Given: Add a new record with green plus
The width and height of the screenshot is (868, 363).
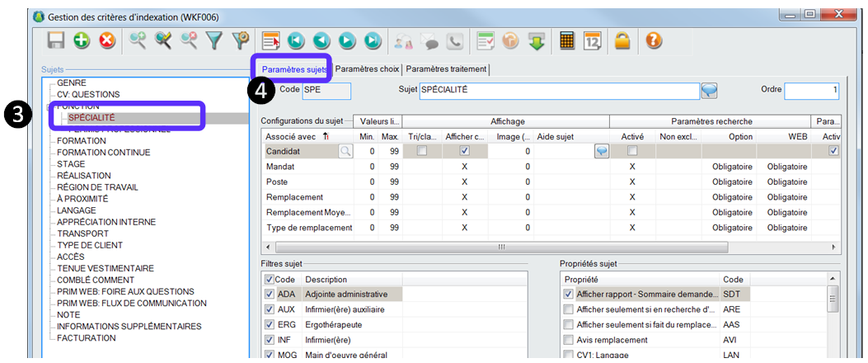Looking at the screenshot, I should click(82, 40).
